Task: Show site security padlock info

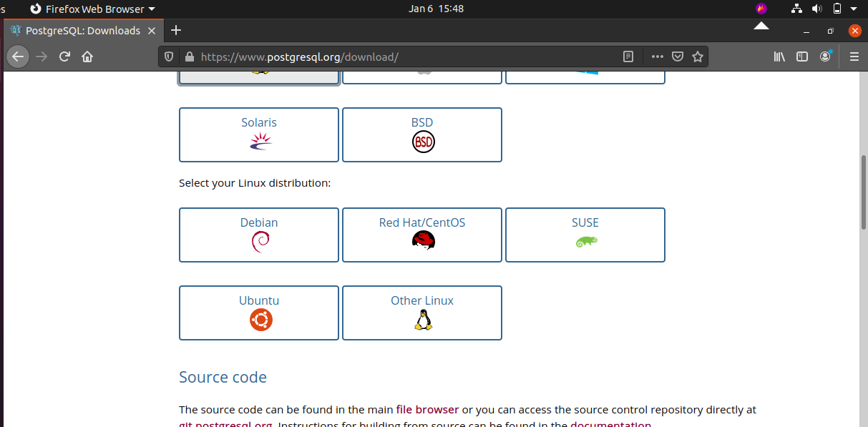Action: pyautogui.click(x=189, y=57)
